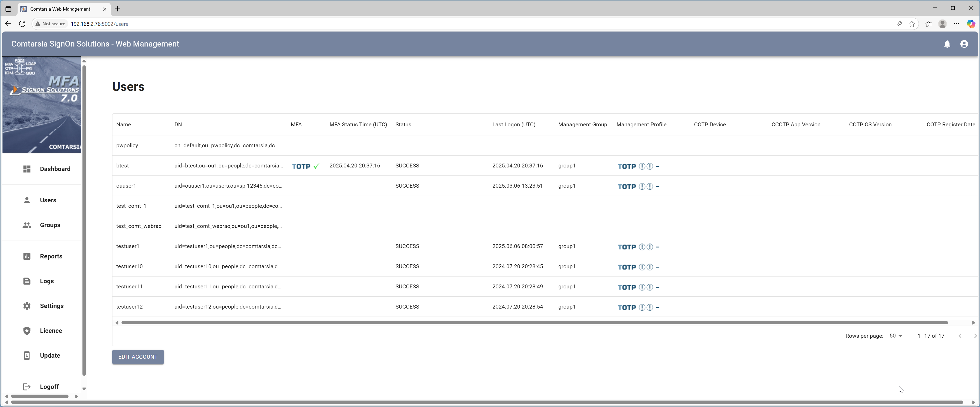Check for software Update
The height and width of the screenshot is (407, 980).
tap(50, 355)
